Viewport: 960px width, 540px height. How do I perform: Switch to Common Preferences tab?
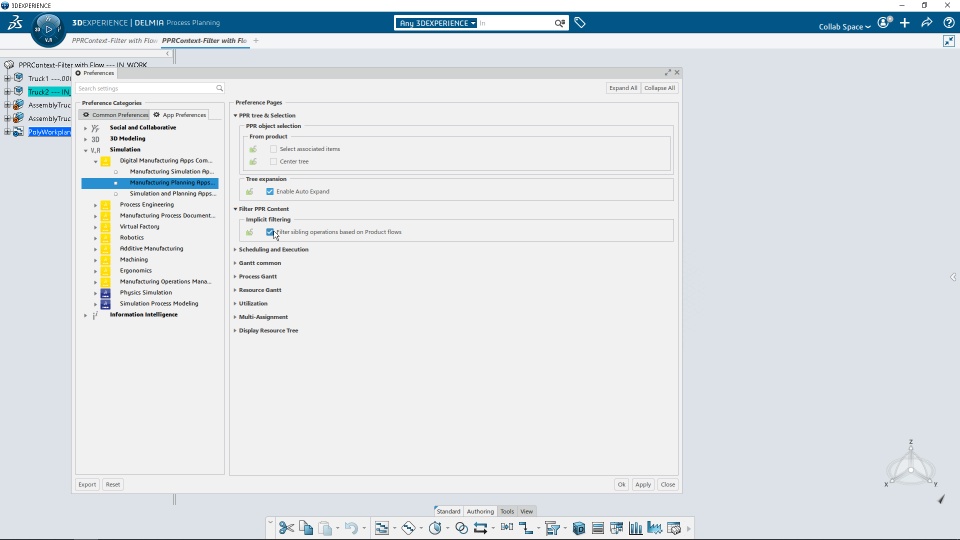coord(115,114)
